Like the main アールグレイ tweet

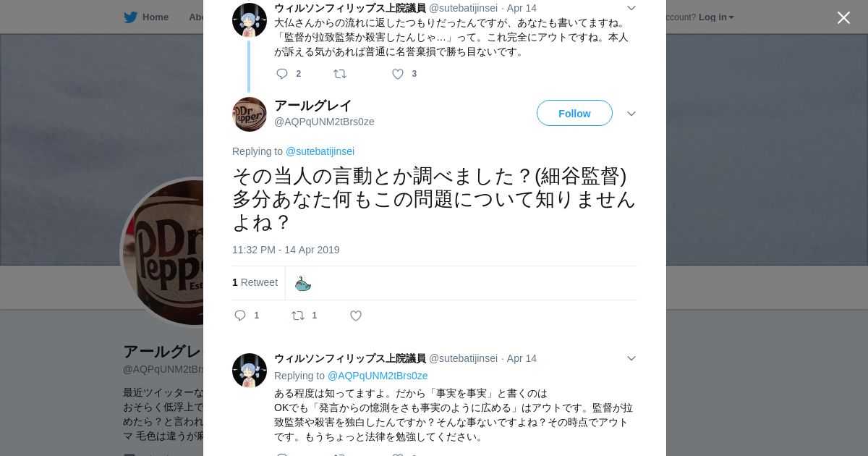tap(356, 316)
